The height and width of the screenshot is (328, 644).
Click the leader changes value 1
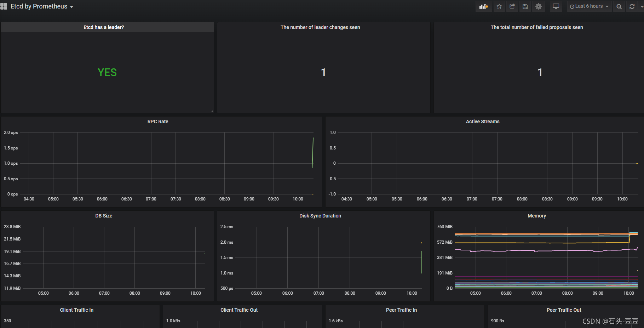pos(323,72)
